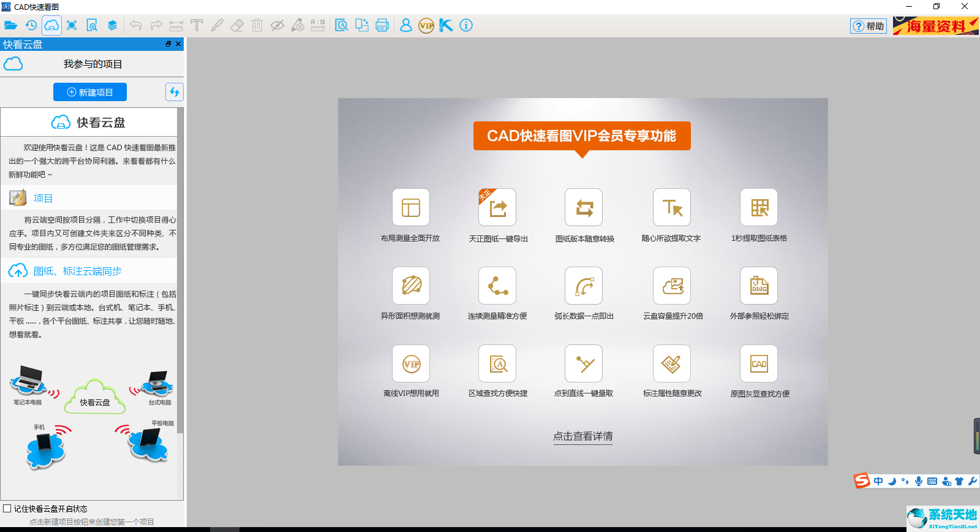Screen dimensions: 980x532
Task: Select the measure ruler tool
Action: [176, 26]
